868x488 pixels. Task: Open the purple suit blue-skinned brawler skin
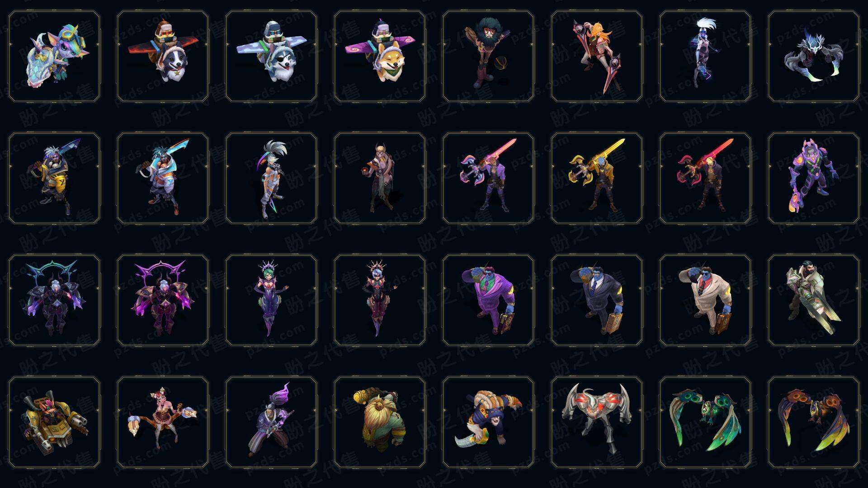point(488,300)
